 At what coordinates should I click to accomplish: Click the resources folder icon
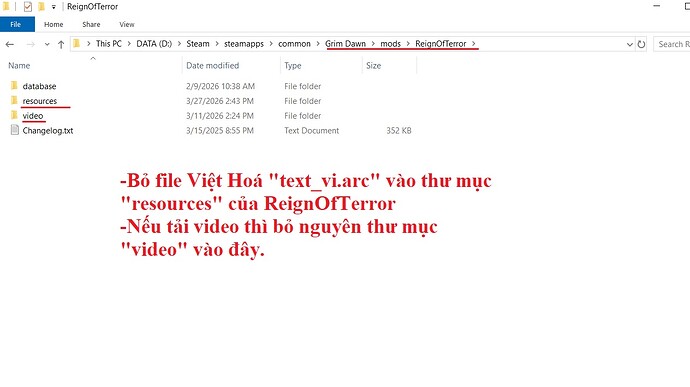click(14, 100)
